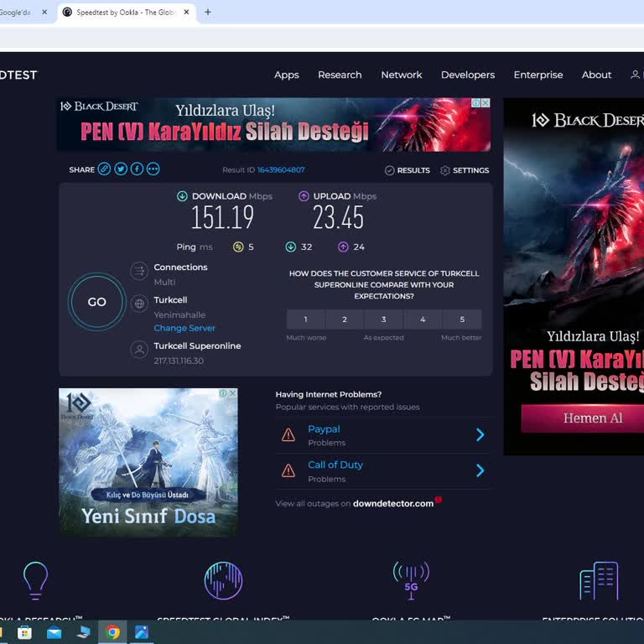Open Ookla 5G Map antenna icon
The width and height of the screenshot is (644, 644).
(x=411, y=580)
